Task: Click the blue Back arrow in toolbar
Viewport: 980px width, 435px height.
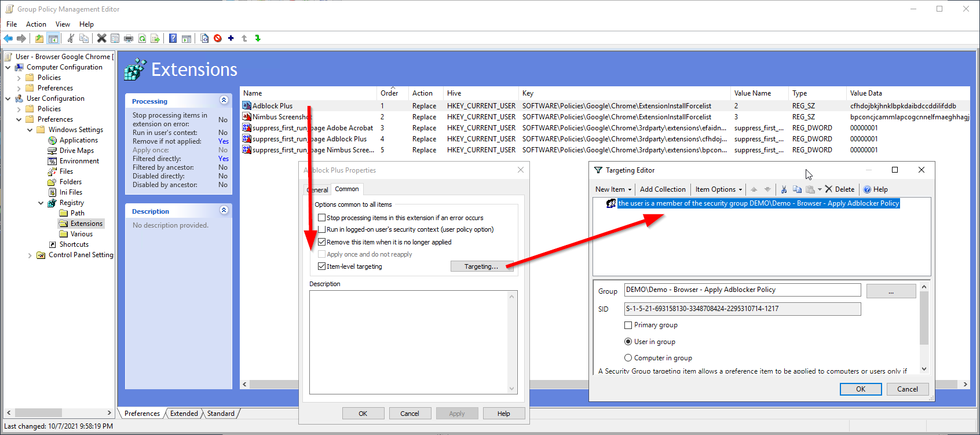Action: tap(8, 38)
